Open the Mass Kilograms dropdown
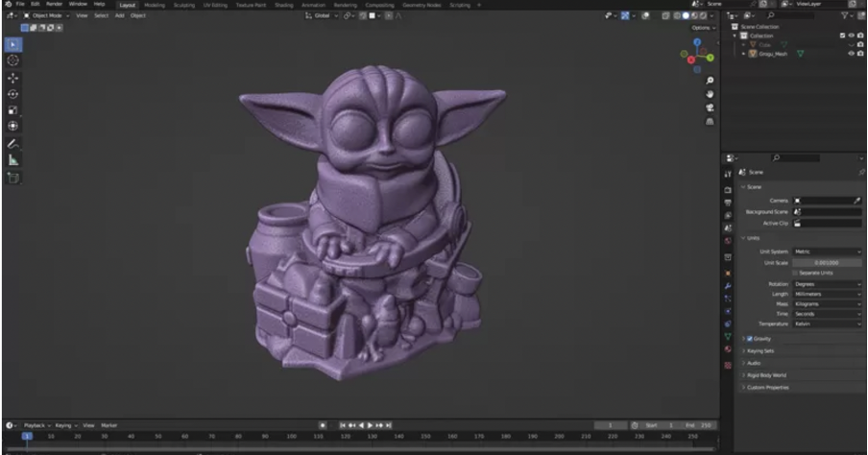Viewport: 868px width, 455px height. pos(827,304)
